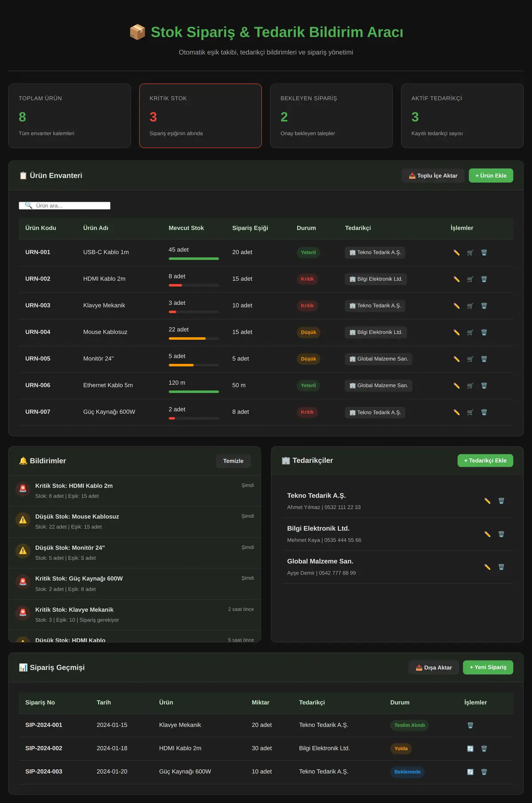
Task: Delete the Klavye Mekanik product row
Action: (x=484, y=306)
